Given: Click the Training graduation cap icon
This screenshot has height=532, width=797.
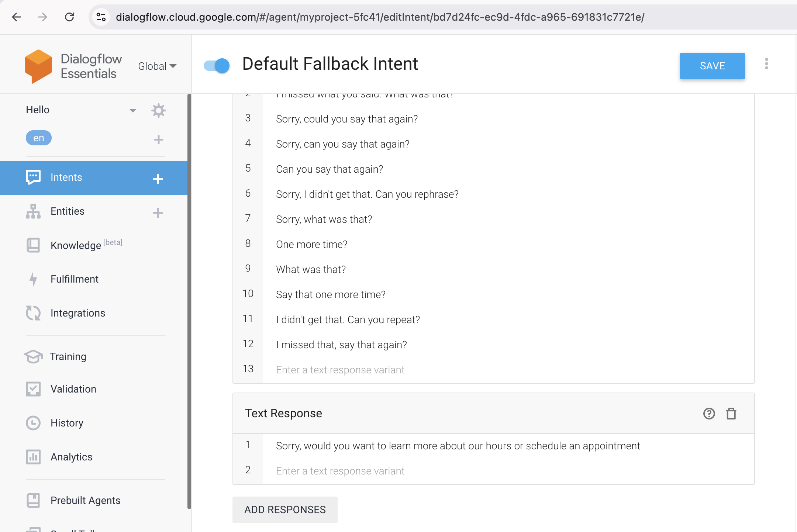Looking at the screenshot, I should (x=33, y=356).
